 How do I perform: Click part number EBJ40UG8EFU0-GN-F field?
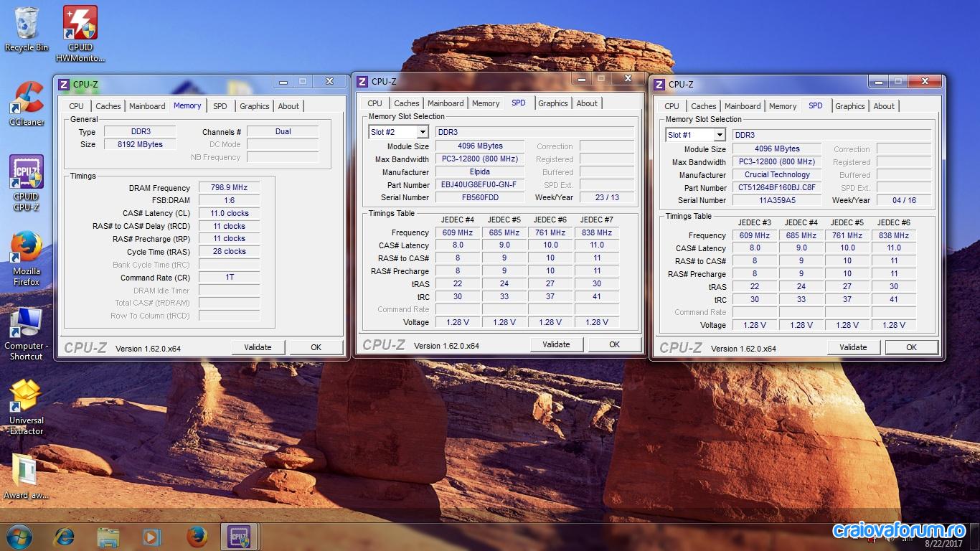(480, 185)
